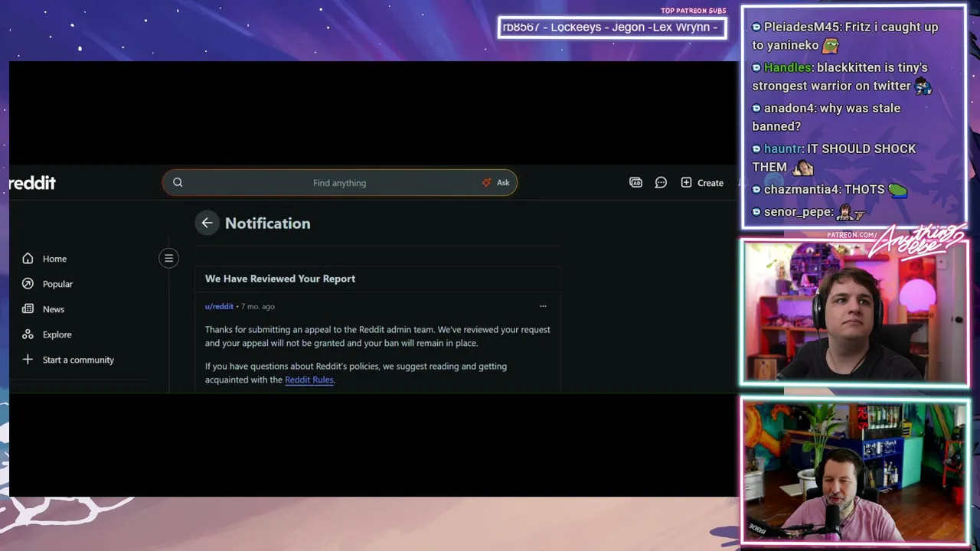The image size is (980, 551).
Task: Click the anadon4 chat username
Action: pyautogui.click(x=789, y=108)
